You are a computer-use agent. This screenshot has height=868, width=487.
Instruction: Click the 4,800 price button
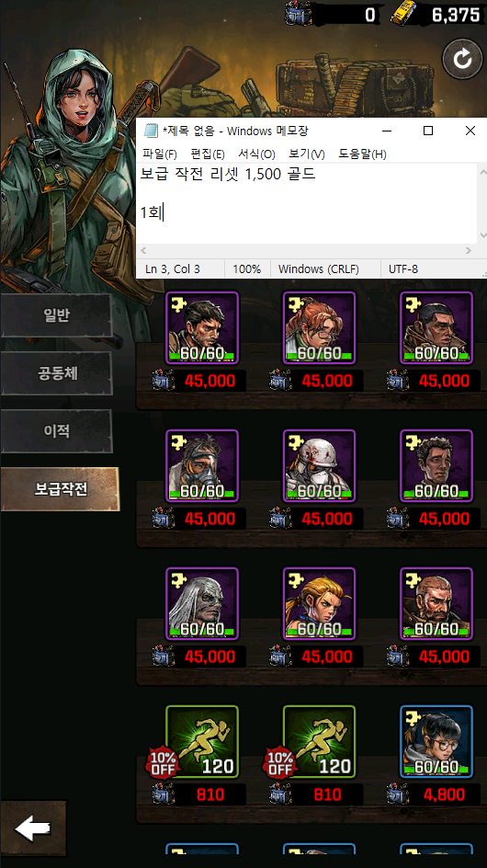point(436,795)
